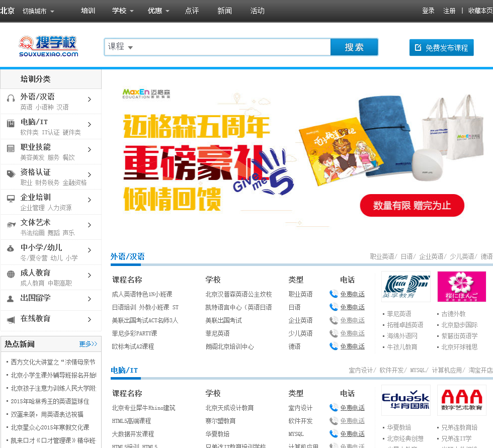
Task: Open 更多>> in 热点新闻
Action: [88, 344]
